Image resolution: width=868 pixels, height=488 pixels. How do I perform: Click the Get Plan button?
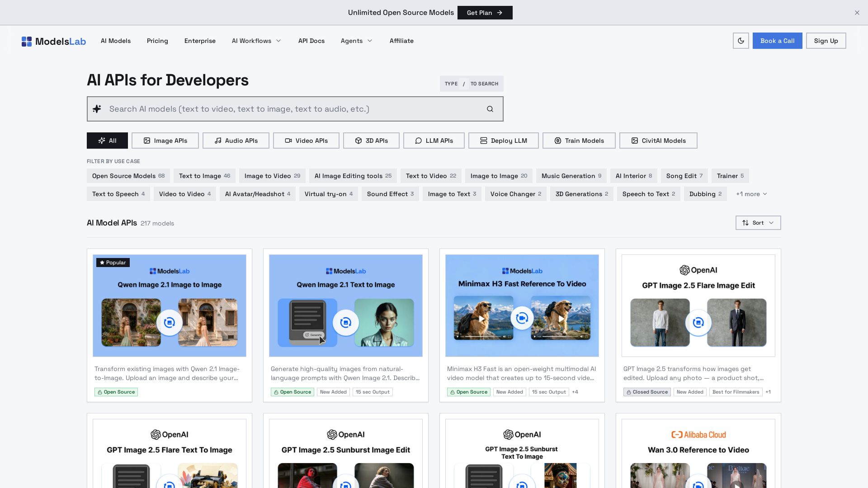point(485,13)
